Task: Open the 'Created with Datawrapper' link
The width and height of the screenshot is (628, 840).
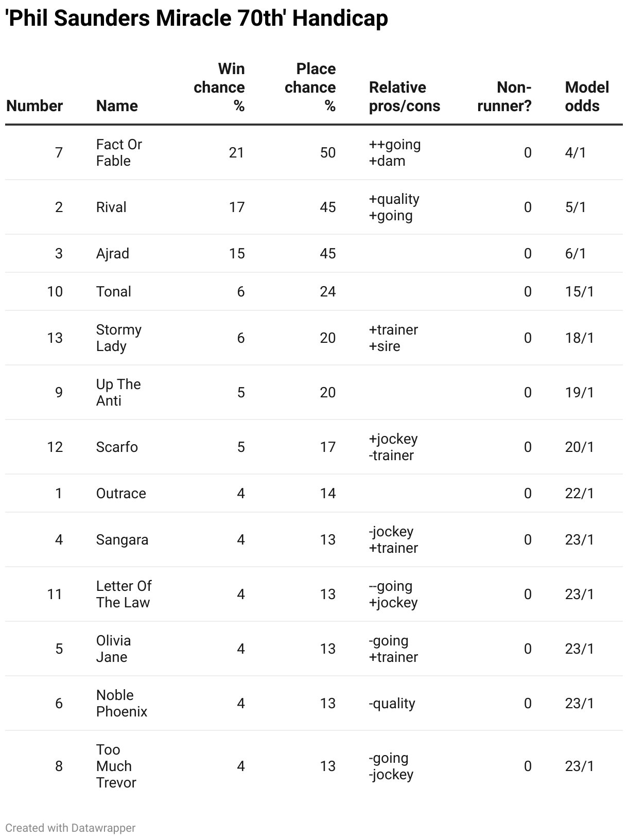Action: pos(71,828)
